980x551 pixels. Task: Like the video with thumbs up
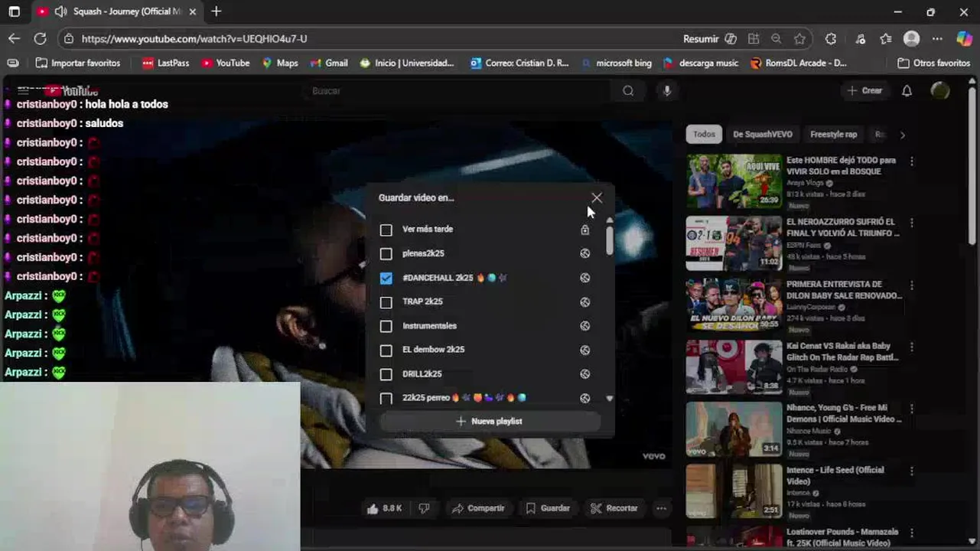pos(385,508)
